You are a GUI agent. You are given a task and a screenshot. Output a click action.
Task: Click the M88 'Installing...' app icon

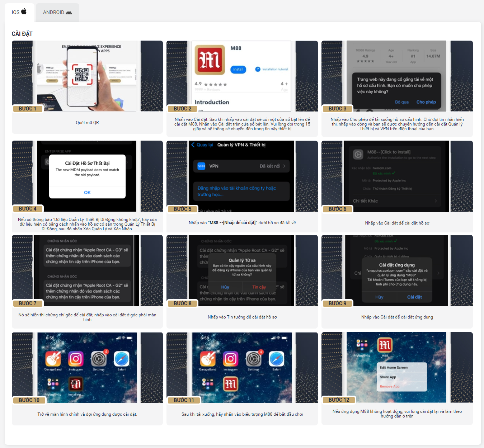click(76, 384)
